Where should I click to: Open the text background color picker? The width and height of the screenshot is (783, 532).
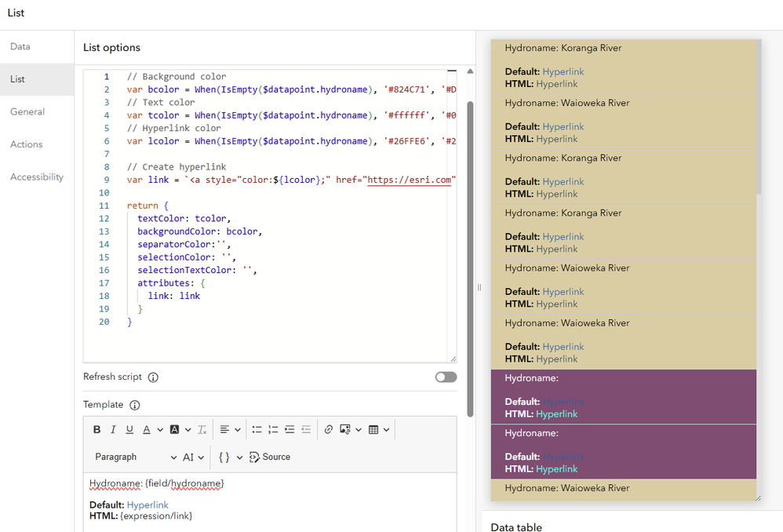174,429
